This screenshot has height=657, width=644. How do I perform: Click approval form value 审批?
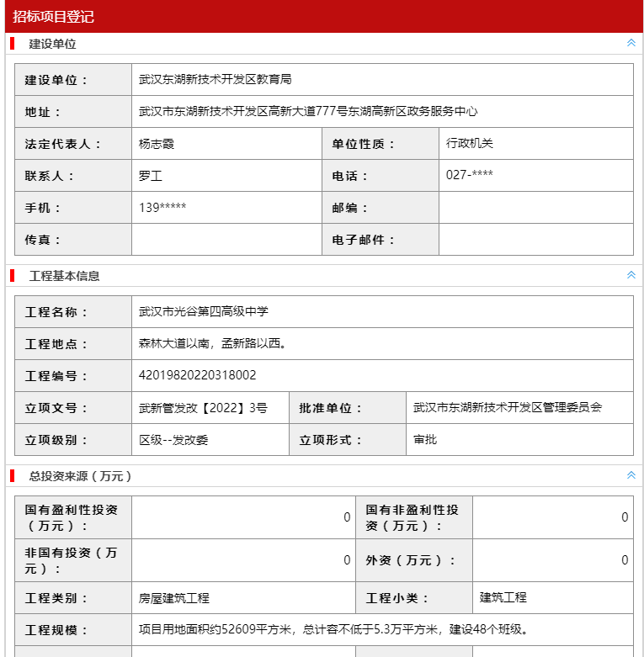[x=425, y=439]
